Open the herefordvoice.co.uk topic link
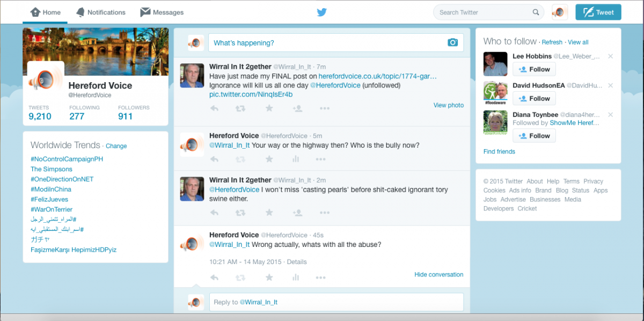Viewport: 644px width, 321px height. (x=378, y=77)
